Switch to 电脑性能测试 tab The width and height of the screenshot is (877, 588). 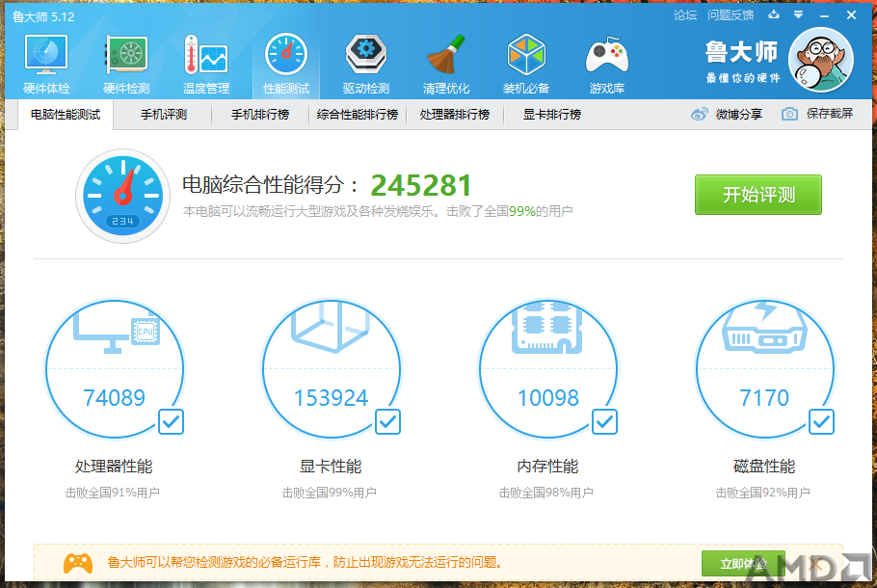tap(66, 115)
